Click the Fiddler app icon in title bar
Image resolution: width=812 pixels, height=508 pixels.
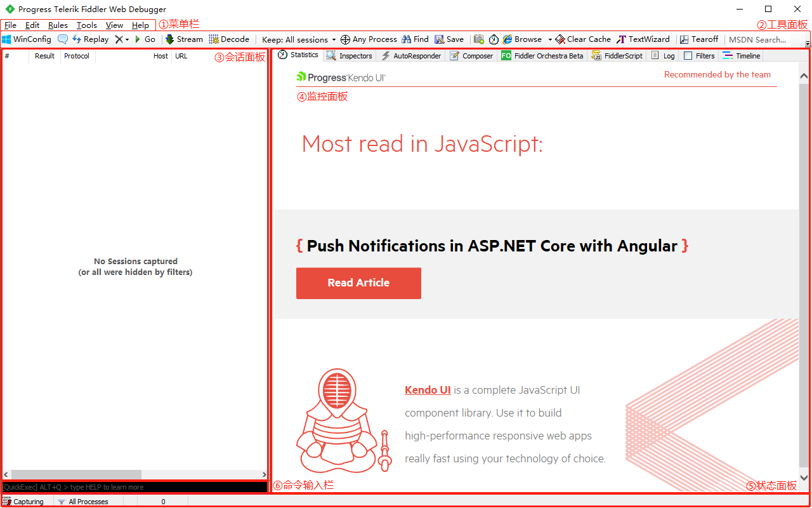point(10,9)
